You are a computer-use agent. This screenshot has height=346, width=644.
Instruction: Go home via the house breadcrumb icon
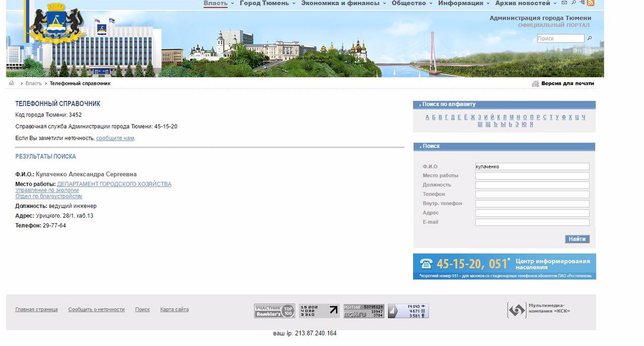(x=11, y=83)
